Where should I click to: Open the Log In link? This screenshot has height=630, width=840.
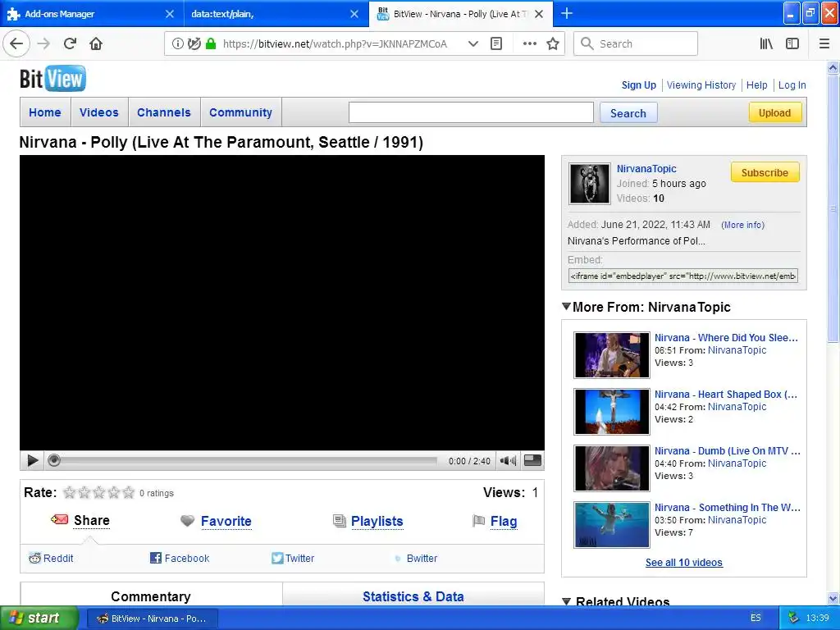792,84
